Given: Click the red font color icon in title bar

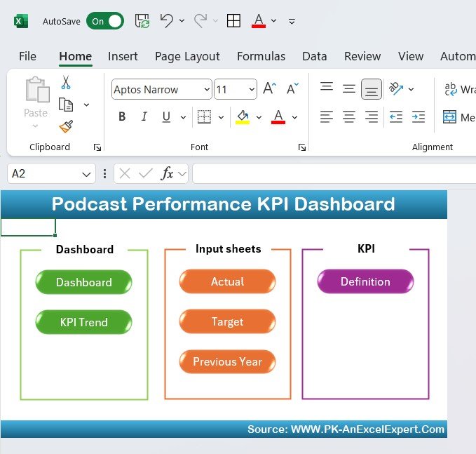Looking at the screenshot, I should coord(259,21).
